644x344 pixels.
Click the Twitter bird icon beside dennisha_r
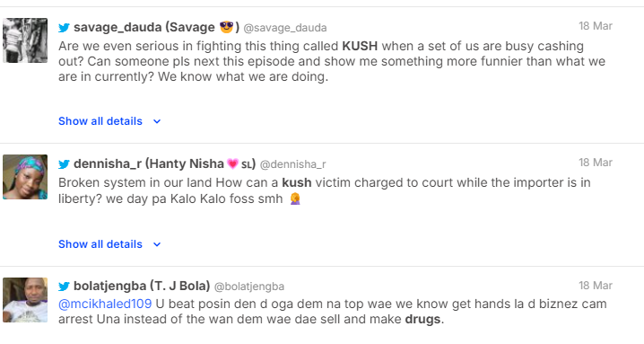coord(64,164)
